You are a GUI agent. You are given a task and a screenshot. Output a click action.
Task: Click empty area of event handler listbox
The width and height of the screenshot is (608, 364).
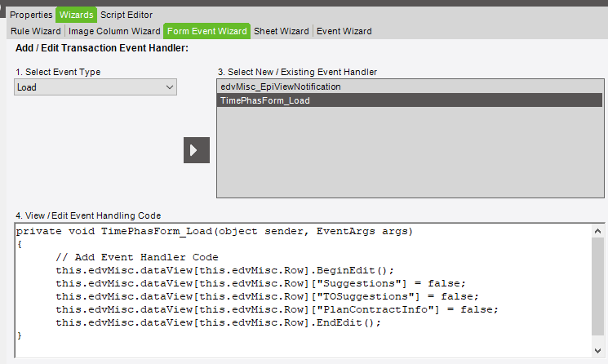point(410,152)
